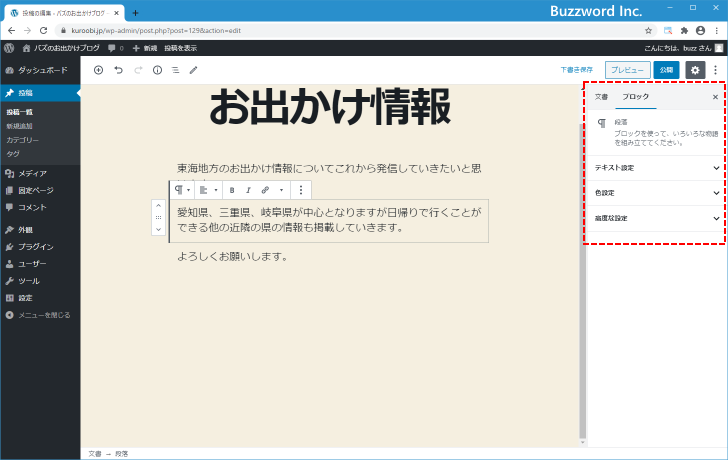Open コメント menu in sidebar

coord(40,207)
